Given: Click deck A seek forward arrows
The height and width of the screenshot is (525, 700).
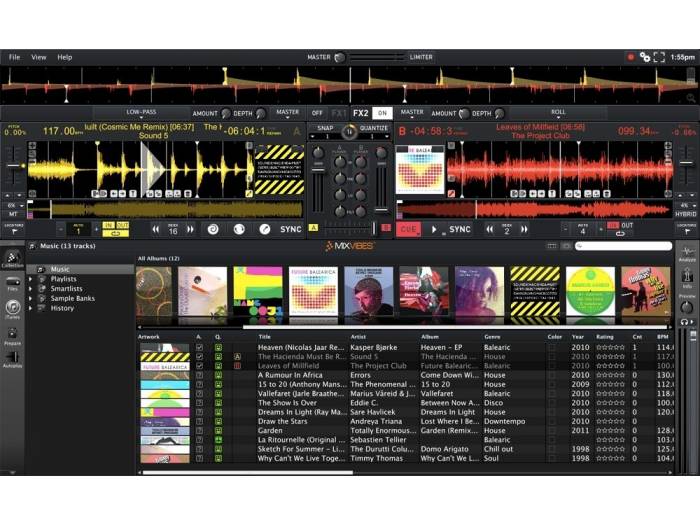Looking at the screenshot, I should coord(190,229).
